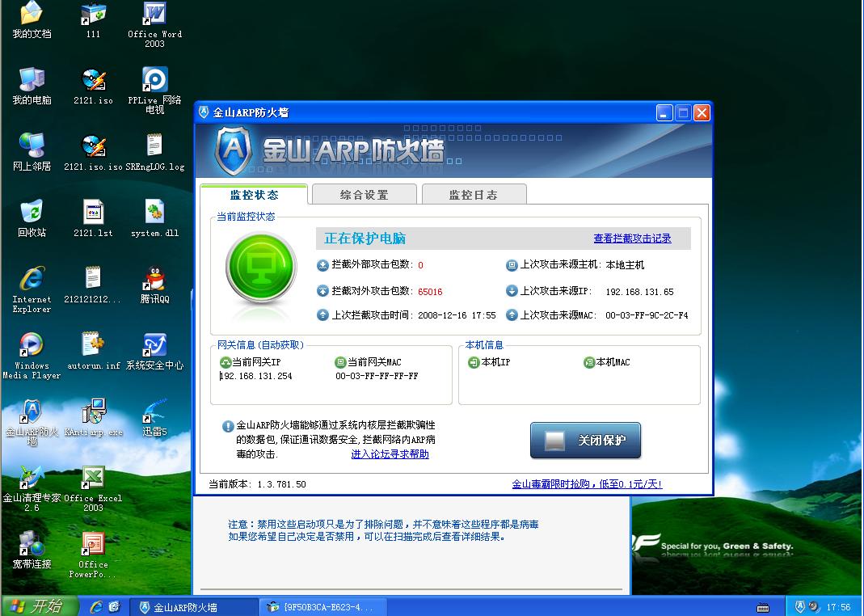Open 网上邻居 desktop icon
This screenshot has height=616, width=864.
coord(32,152)
